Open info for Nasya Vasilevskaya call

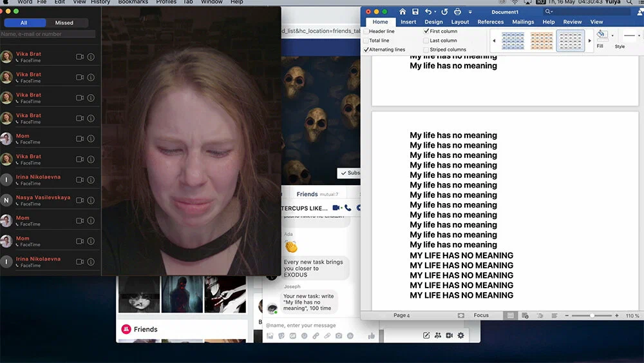[x=91, y=201]
